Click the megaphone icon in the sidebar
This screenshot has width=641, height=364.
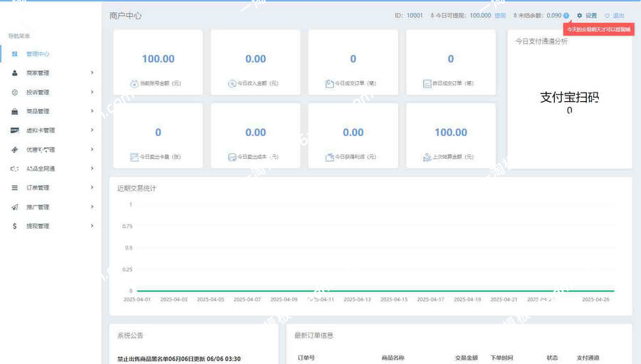pos(15,169)
